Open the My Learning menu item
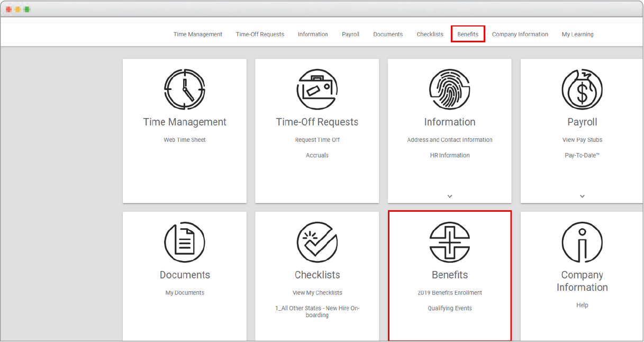This screenshot has width=644, height=342. coord(577,34)
